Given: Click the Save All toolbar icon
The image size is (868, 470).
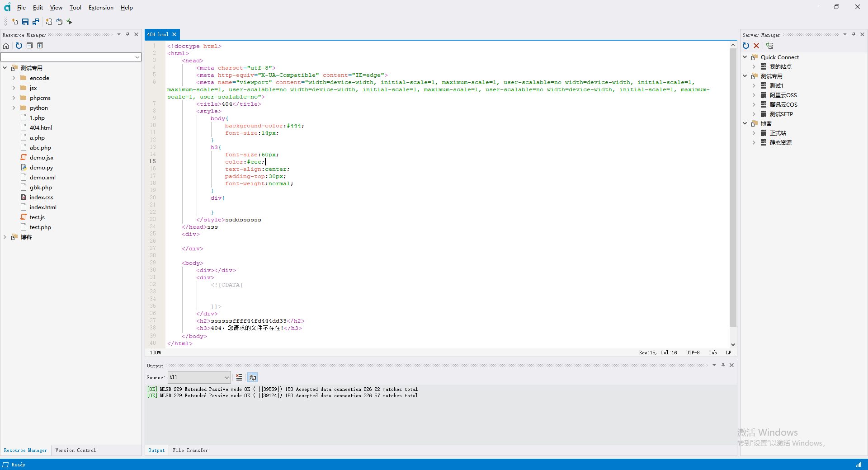Looking at the screenshot, I should coord(36,22).
